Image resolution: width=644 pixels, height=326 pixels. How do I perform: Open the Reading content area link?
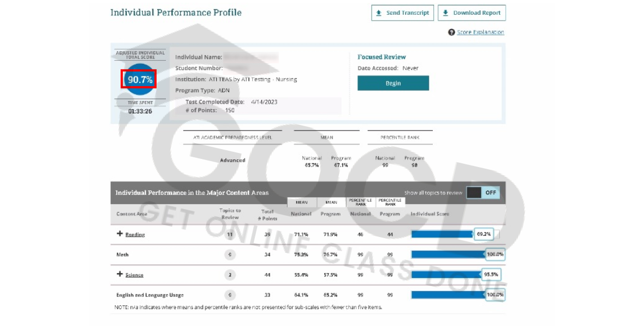click(x=135, y=235)
